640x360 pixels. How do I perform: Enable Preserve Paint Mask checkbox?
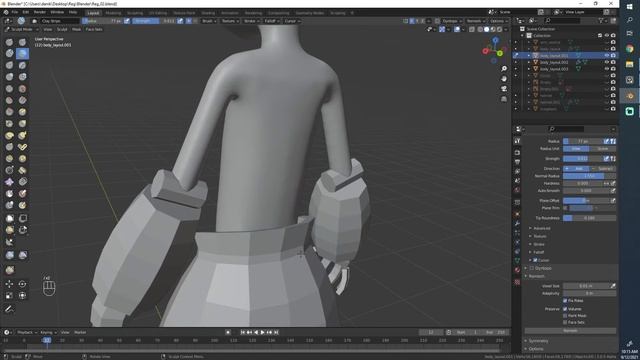coord(565,316)
